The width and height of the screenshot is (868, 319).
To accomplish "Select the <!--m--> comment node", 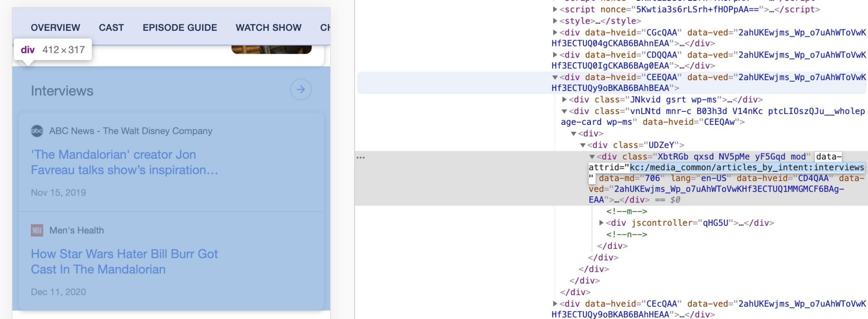I will [627, 212].
